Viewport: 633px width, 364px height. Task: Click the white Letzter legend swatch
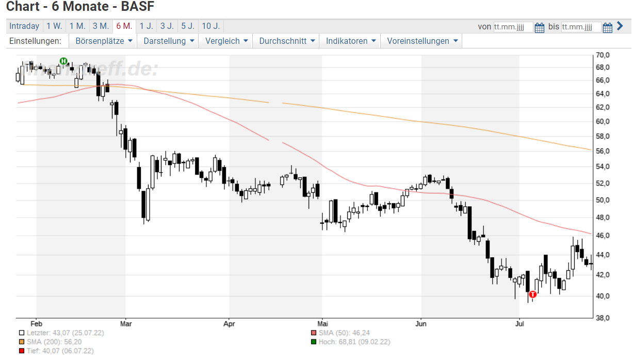coord(21,333)
